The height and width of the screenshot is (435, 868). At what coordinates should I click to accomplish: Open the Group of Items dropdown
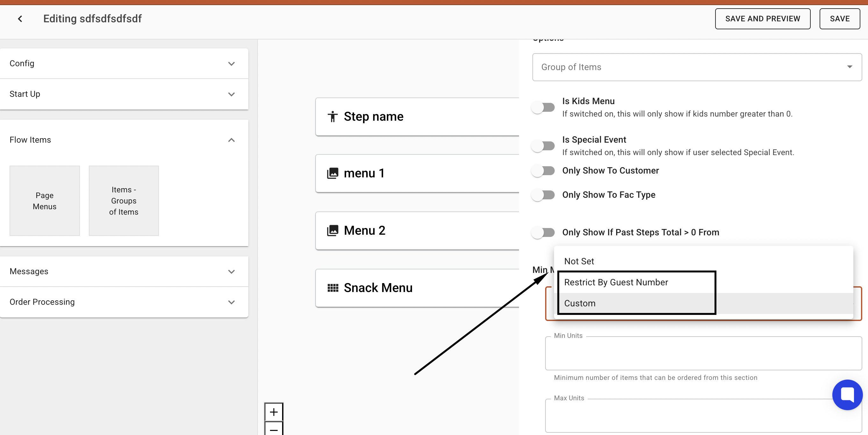pyautogui.click(x=696, y=67)
